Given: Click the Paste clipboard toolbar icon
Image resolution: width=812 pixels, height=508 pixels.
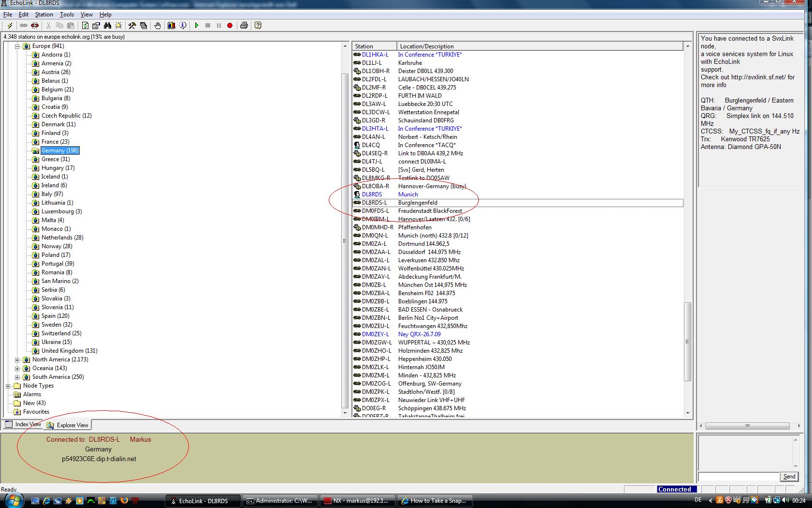Looking at the screenshot, I should (71, 26).
